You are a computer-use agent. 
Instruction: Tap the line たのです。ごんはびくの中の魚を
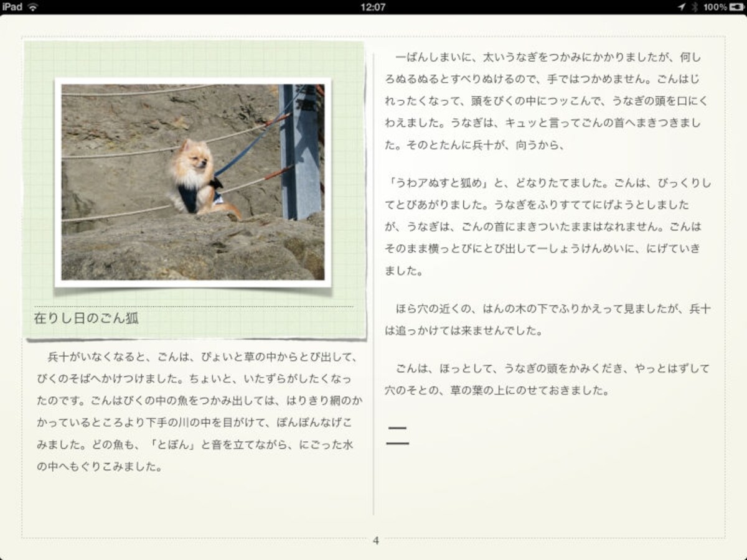click(x=199, y=401)
